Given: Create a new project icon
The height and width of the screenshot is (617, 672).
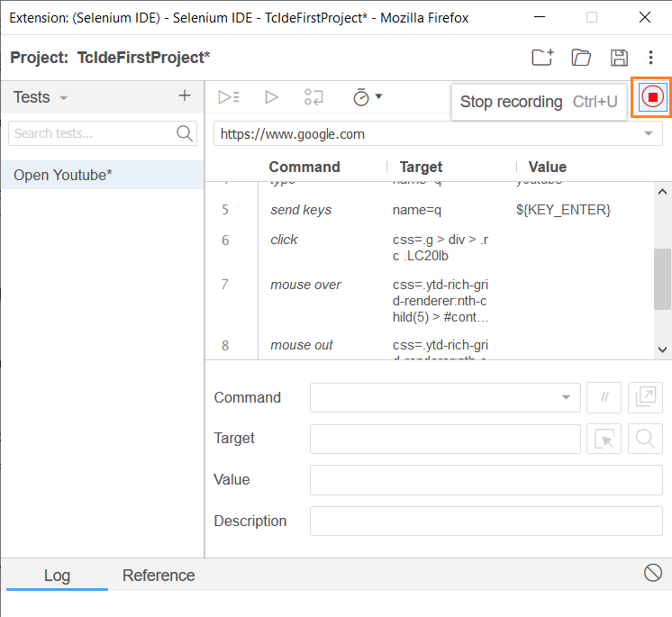Looking at the screenshot, I should tap(542, 58).
